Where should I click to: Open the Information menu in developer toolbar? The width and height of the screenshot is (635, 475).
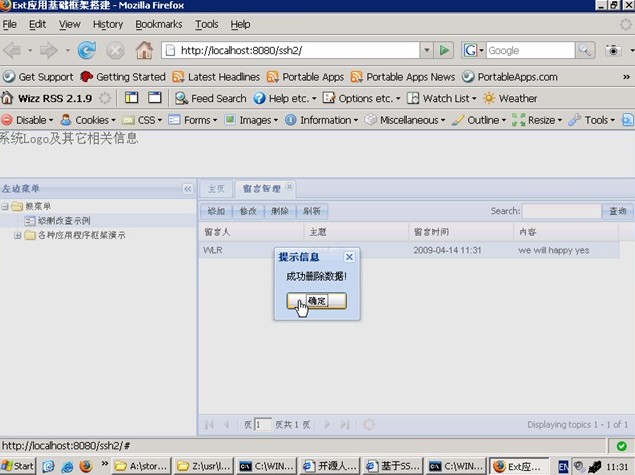tap(322, 120)
